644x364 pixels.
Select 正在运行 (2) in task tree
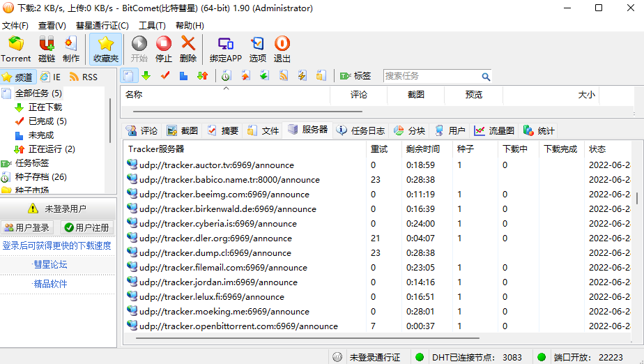coord(52,149)
